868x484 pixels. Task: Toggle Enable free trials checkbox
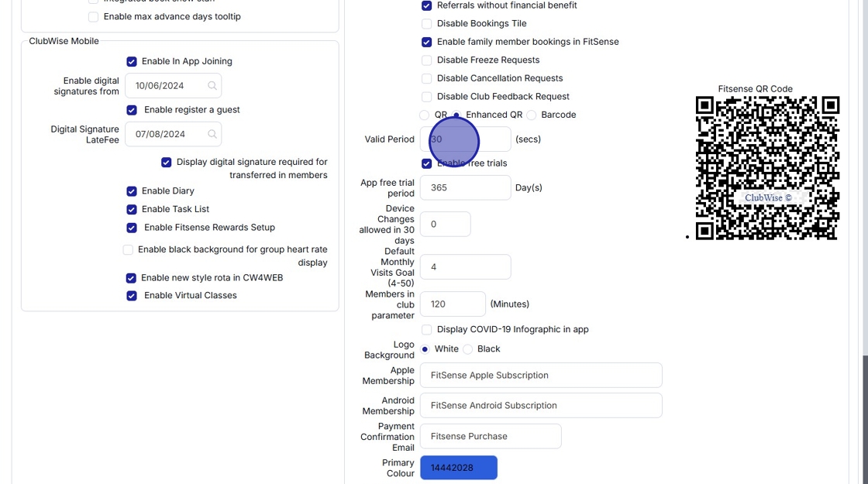(x=426, y=163)
